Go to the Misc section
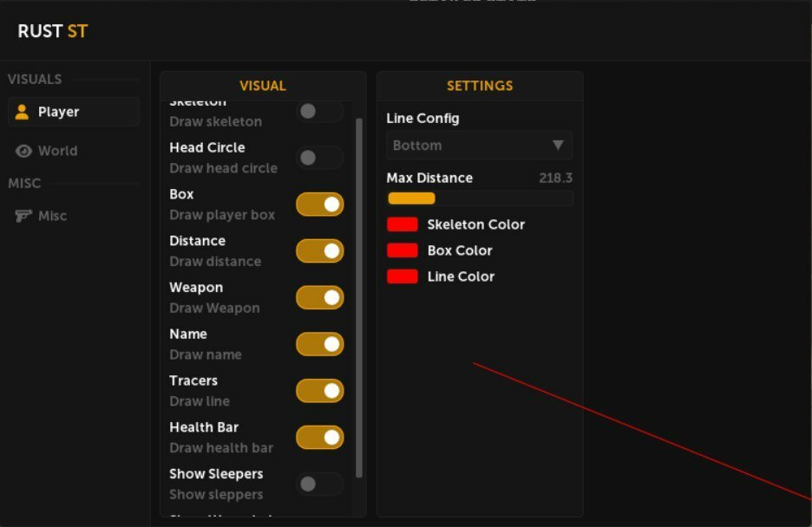Image resolution: width=812 pixels, height=527 pixels. tap(74, 216)
